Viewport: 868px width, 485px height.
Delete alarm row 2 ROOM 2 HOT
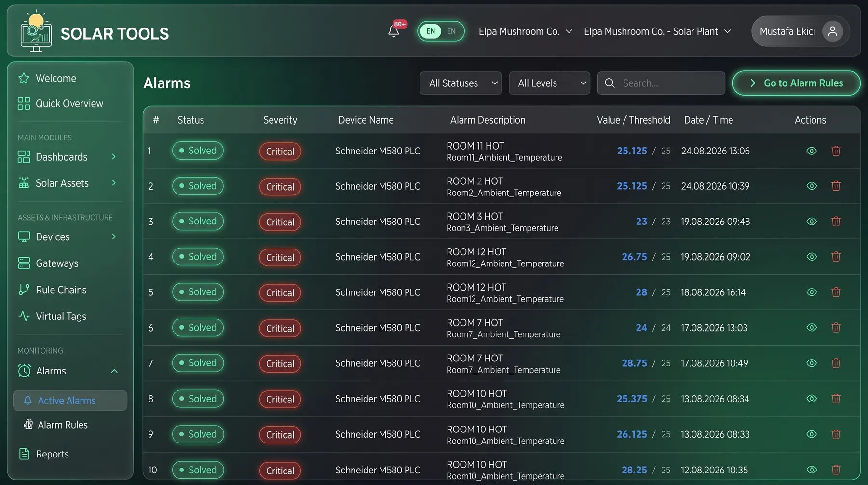[x=836, y=186]
